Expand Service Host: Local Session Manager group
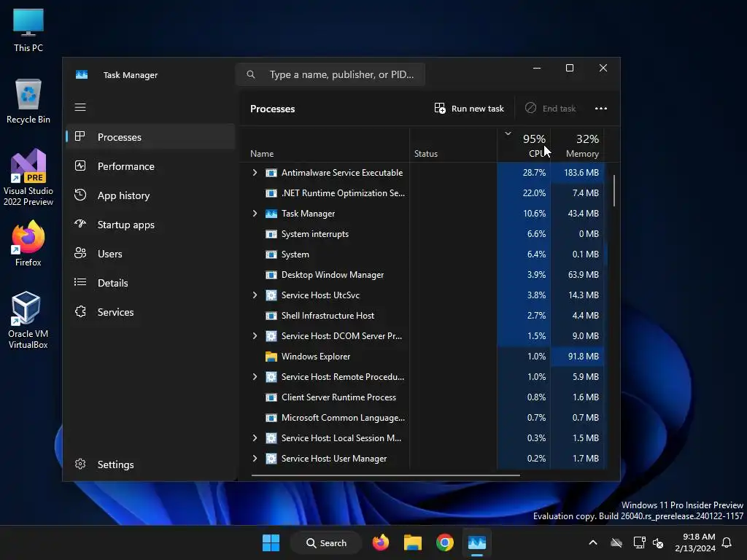 click(x=255, y=438)
